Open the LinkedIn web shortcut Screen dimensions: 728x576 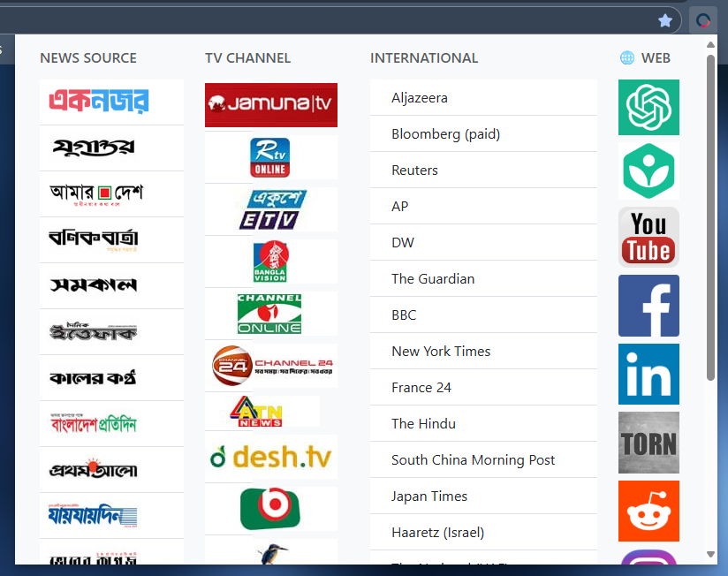point(648,374)
